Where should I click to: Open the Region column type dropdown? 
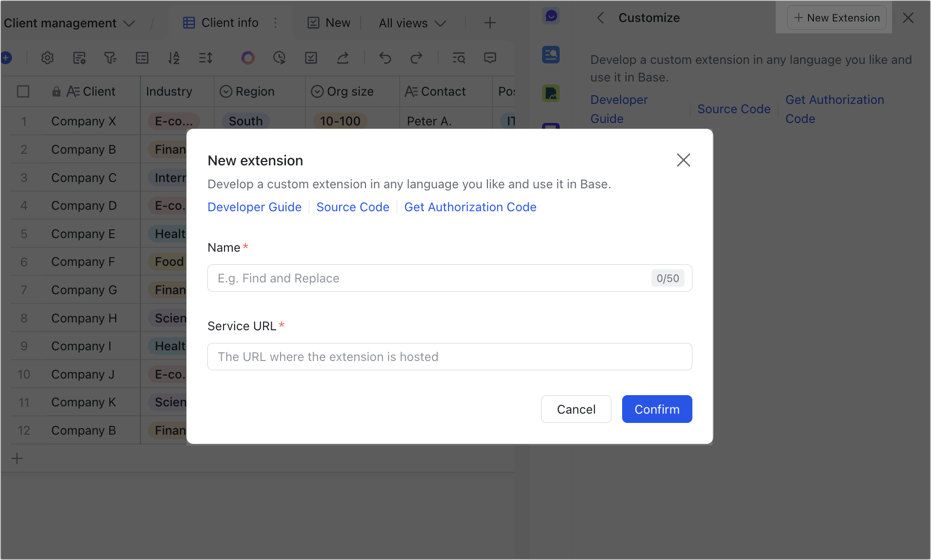(x=225, y=91)
